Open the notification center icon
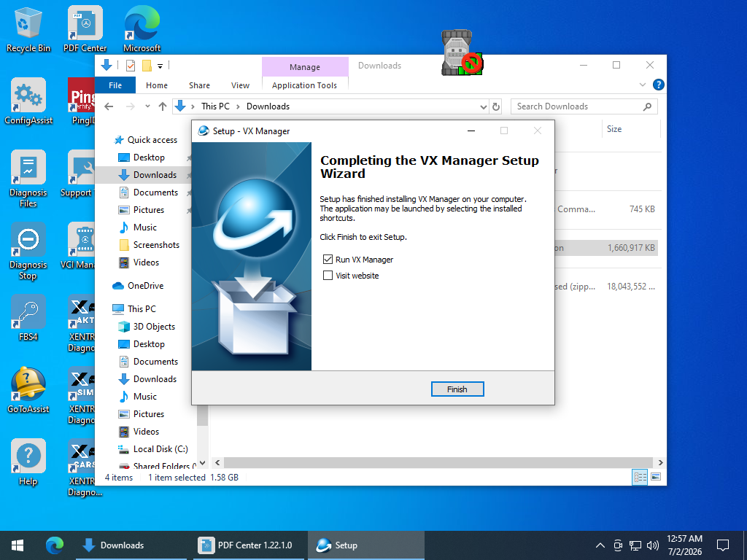The height and width of the screenshot is (560, 747). click(723, 545)
